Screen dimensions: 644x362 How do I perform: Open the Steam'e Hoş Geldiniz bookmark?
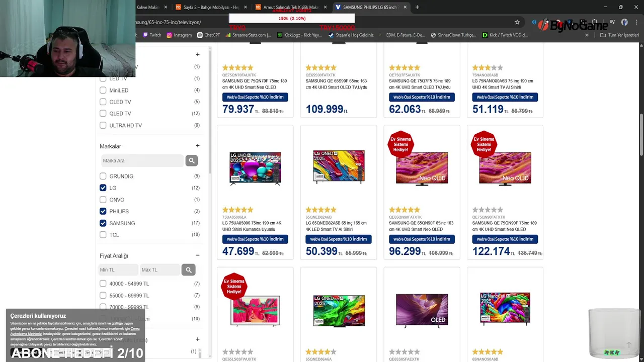click(351, 35)
